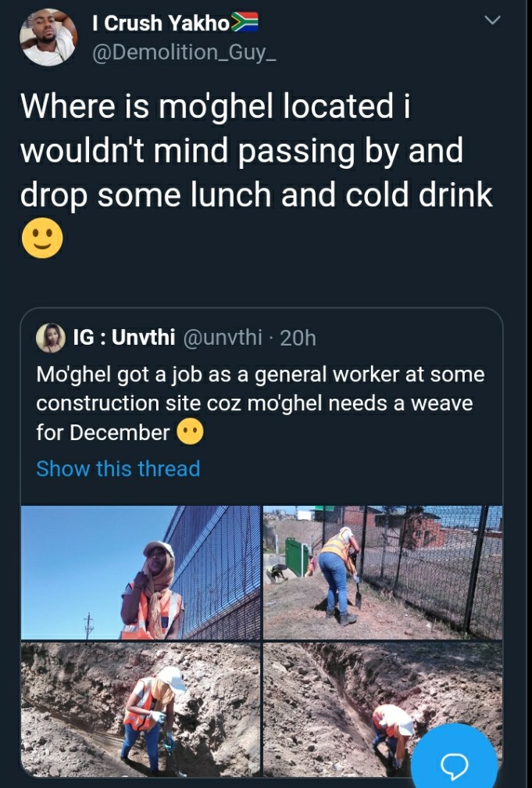The image size is (532, 788).
Task: Tap the blue floating reply bubble button
Action: (x=455, y=758)
